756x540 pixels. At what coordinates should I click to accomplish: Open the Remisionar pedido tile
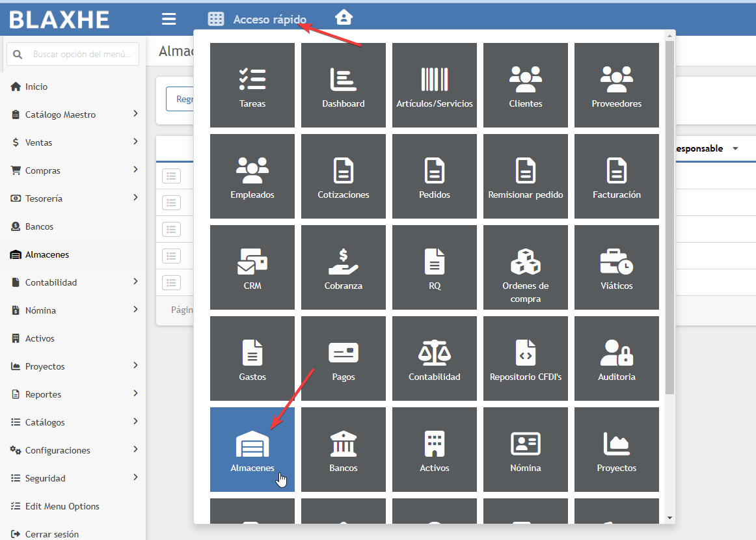tap(526, 176)
